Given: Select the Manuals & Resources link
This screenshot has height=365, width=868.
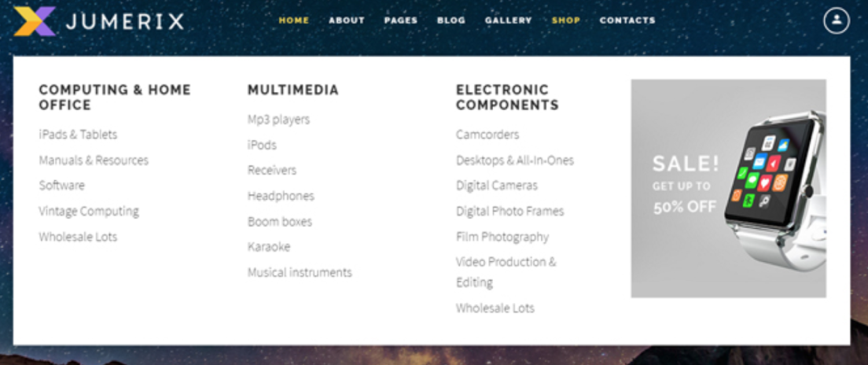Looking at the screenshot, I should (x=94, y=160).
